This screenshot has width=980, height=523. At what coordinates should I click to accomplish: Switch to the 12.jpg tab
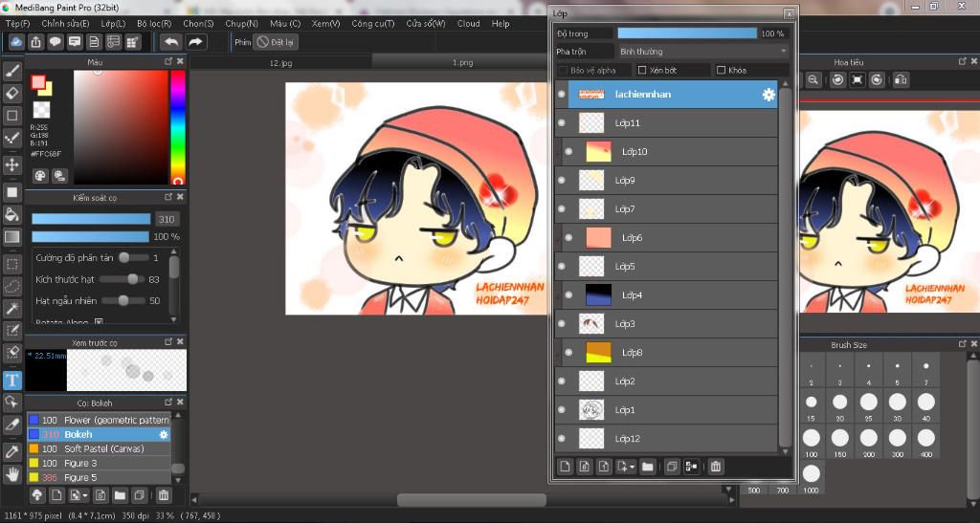281,63
